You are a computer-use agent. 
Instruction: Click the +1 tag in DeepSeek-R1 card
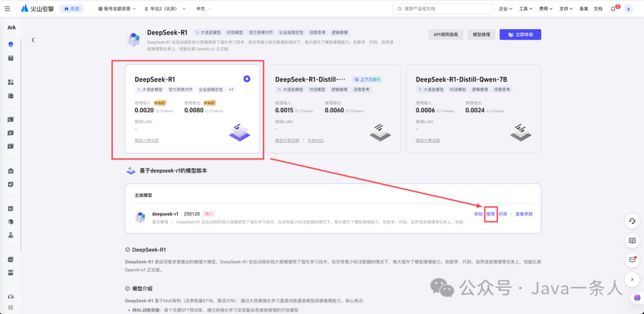point(231,89)
